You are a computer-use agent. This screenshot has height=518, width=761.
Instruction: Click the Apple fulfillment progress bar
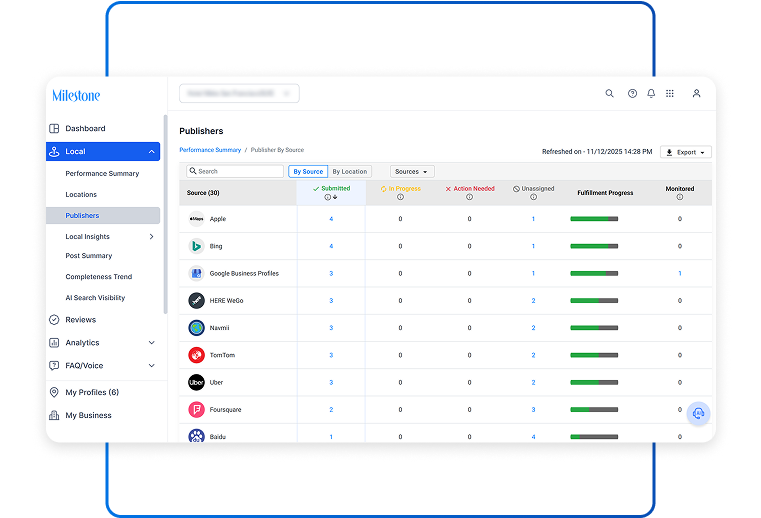pos(594,219)
